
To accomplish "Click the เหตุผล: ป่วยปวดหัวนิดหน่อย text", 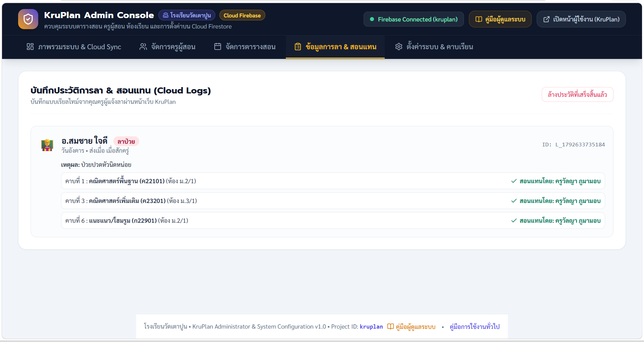I will pyautogui.click(x=96, y=165).
